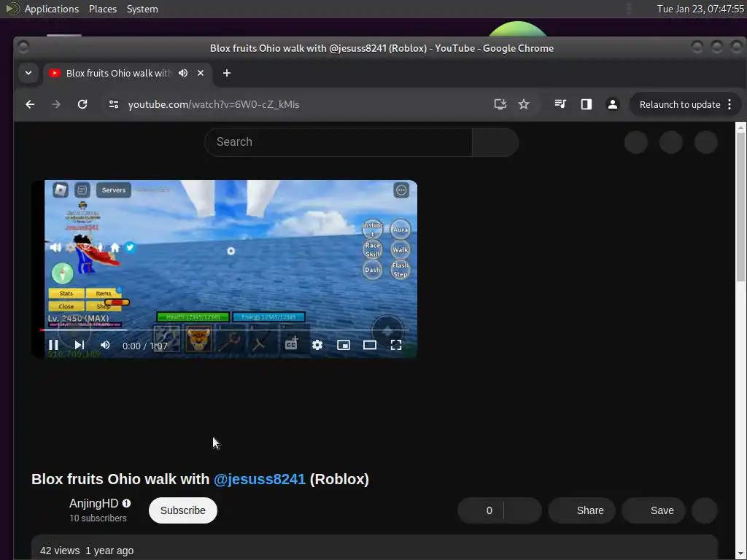The height and width of the screenshot is (560, 747).
Task: Toggle theater mode
Action: (x=370, y=345)
